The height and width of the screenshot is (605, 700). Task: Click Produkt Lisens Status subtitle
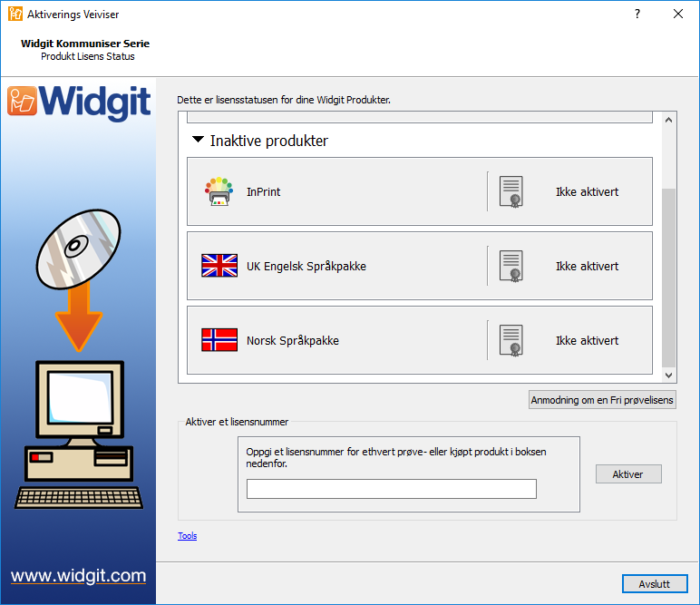[x=87, y=56]
